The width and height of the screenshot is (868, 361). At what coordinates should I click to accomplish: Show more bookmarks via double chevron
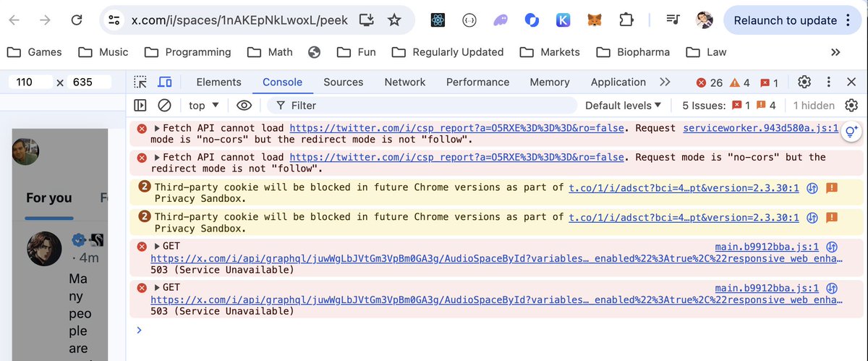click(835, 52)
